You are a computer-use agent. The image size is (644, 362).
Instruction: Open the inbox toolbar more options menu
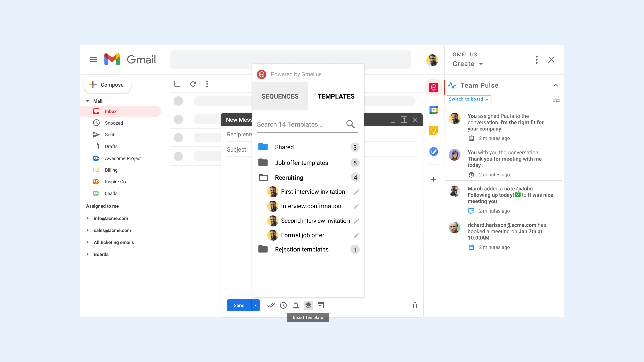click(207, 84)
